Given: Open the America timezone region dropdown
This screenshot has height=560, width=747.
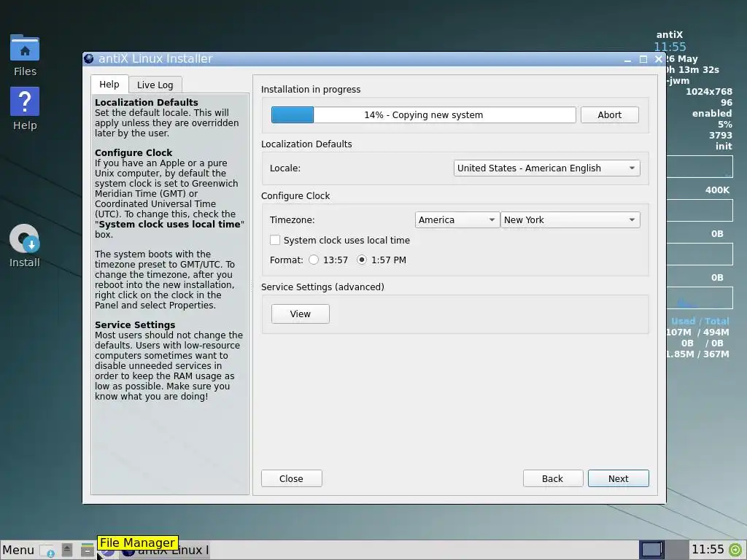Looking at the screenshot, I should pyautogui.click(x=457, y=220).
